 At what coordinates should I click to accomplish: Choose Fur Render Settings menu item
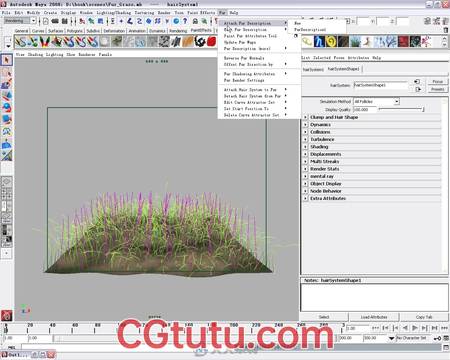(244, 80)
